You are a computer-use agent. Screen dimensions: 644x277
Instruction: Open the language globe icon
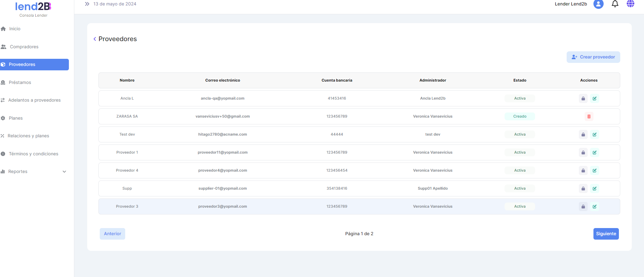tap(630, 4)
